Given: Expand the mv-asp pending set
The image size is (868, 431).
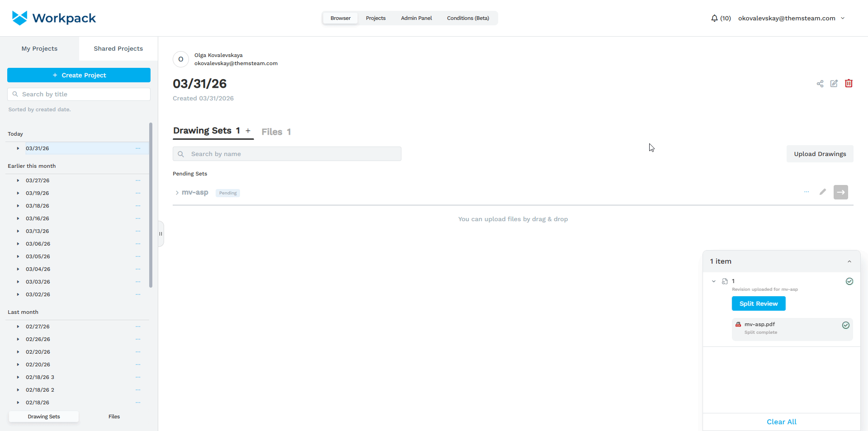Looking at the screenshot, I should click(177, 193).
